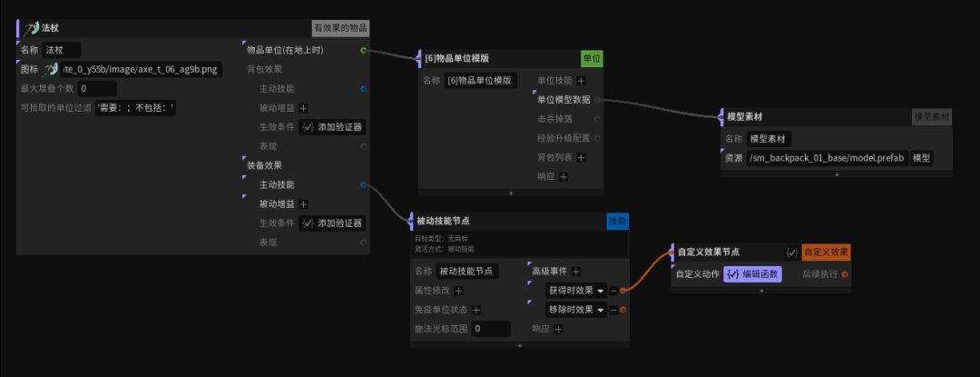Add a 响应 in [6]物品单位模版 node
The width and height of the screenshot is (980, 377).
tap(563, 177)
